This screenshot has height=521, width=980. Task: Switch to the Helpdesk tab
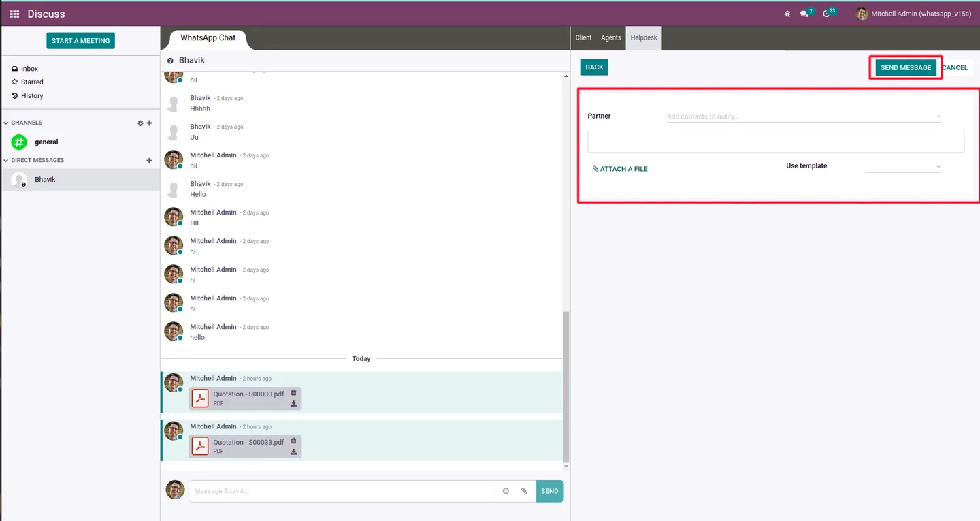644,37
